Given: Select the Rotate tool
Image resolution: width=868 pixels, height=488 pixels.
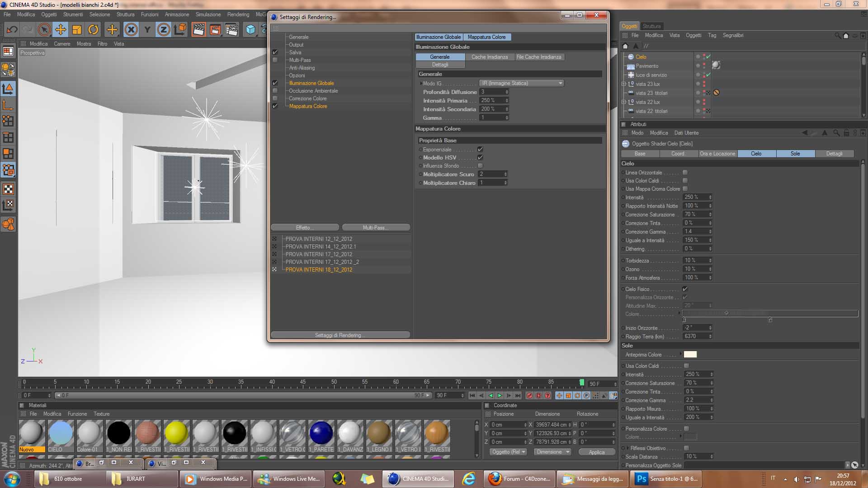Looking at the screenshot, I should point(93,30).
